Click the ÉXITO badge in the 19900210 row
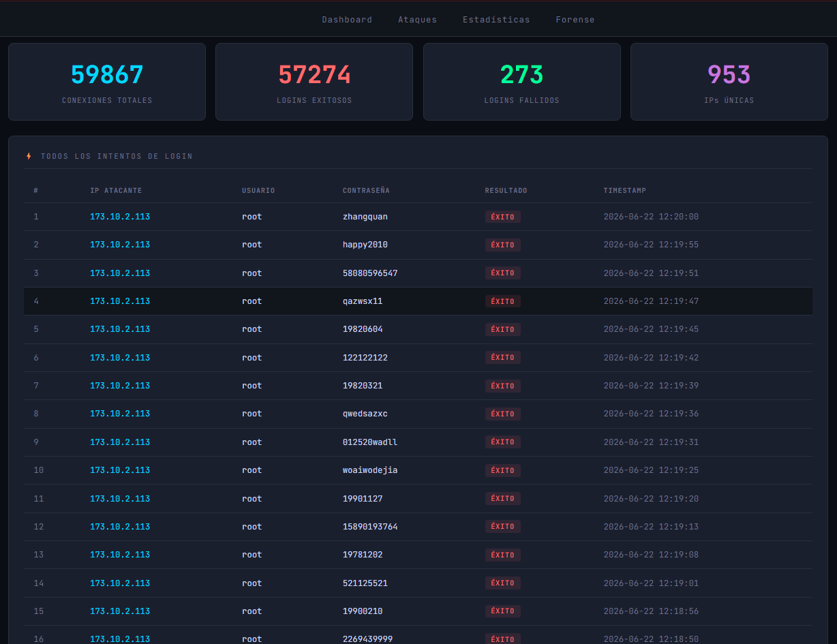 point(503,611)
